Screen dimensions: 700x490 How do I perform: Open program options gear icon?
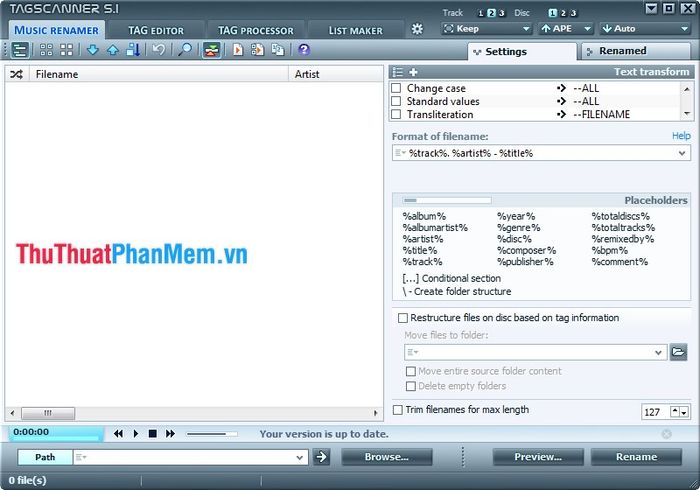tap(417, 29)
